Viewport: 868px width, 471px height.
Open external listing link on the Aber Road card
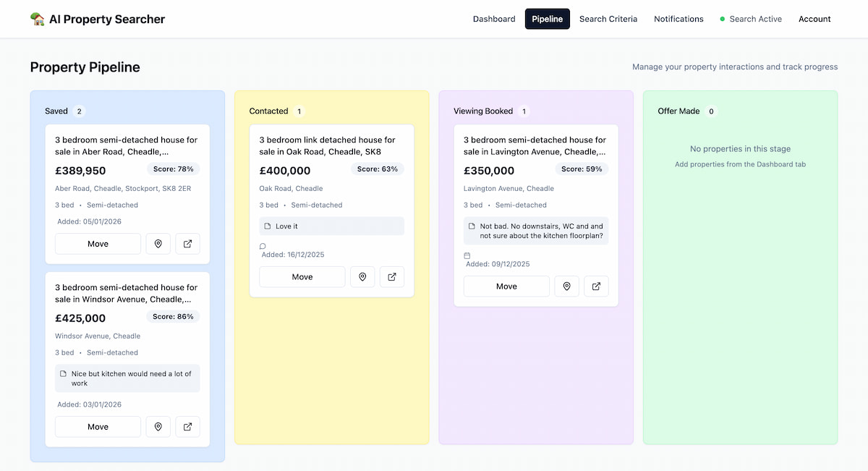pos(187,244)
